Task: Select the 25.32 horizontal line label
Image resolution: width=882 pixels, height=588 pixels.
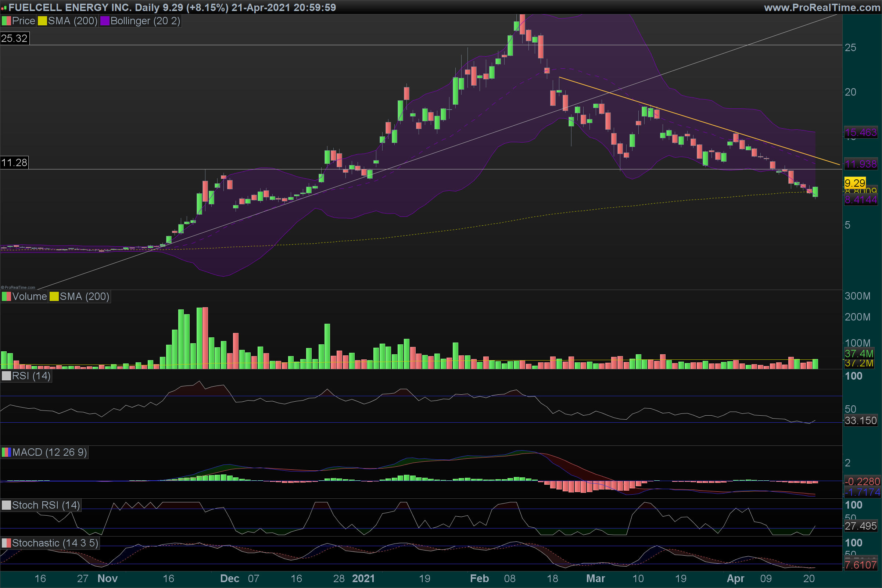Action: click(14, 38)
